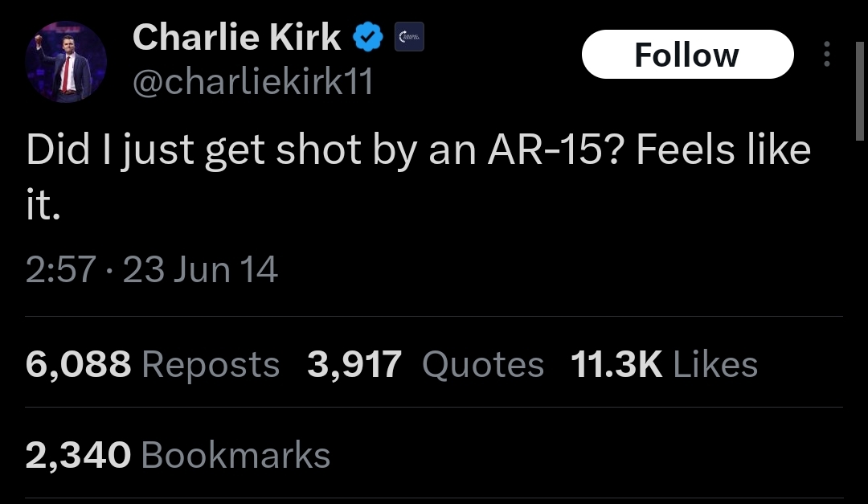Click the Reposts label
868x504 pixels.
[211, 365]
